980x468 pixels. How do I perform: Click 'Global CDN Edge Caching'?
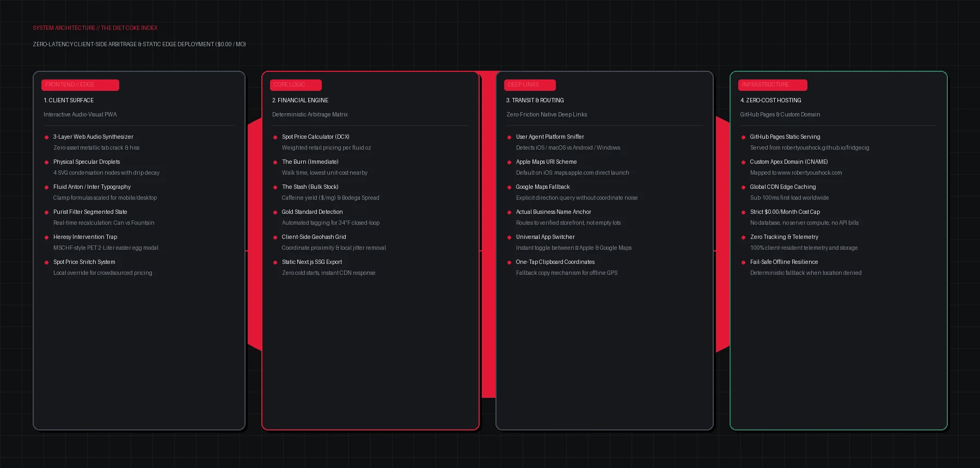(783, 187)
